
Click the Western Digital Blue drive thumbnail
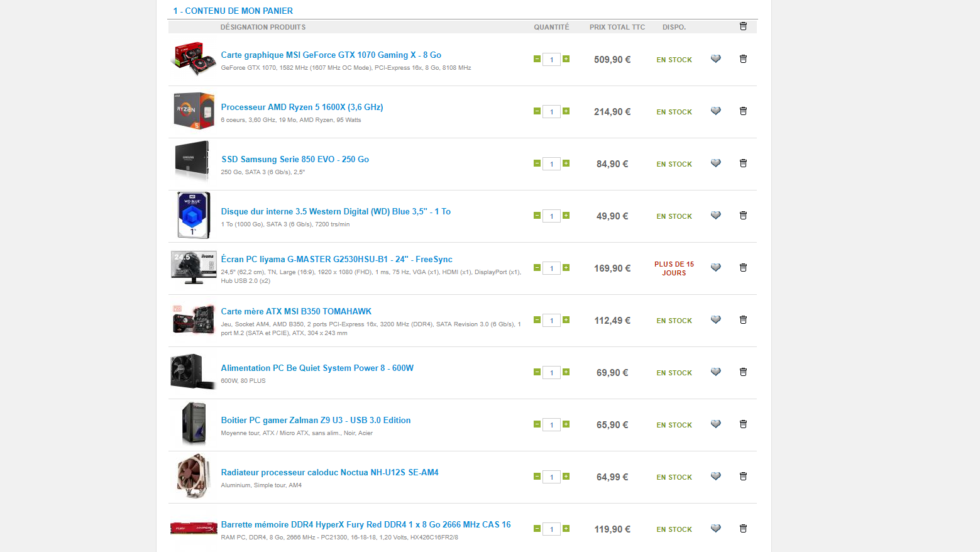pyautogui.click(x=193, y=216)
